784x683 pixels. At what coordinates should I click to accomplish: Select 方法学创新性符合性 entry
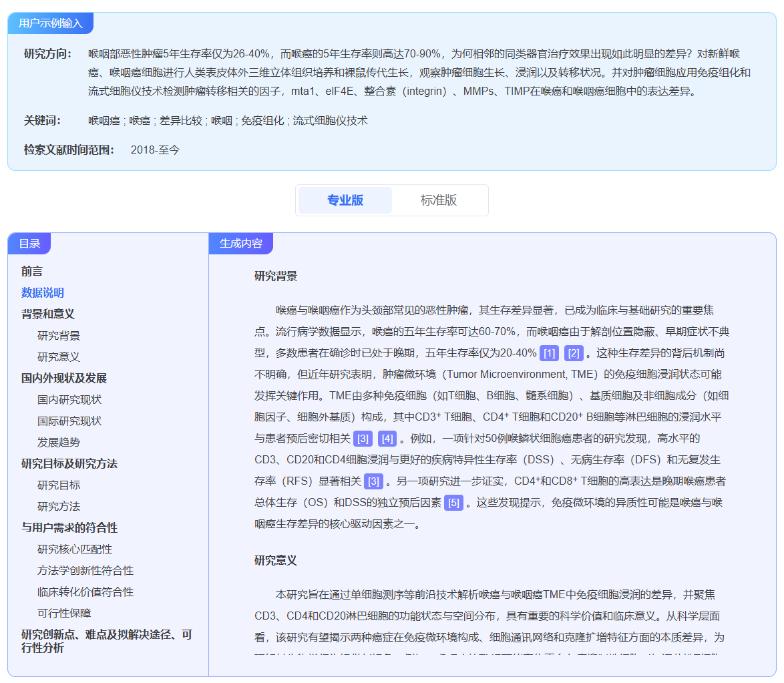pyautogui.click(x=85, y=570)
